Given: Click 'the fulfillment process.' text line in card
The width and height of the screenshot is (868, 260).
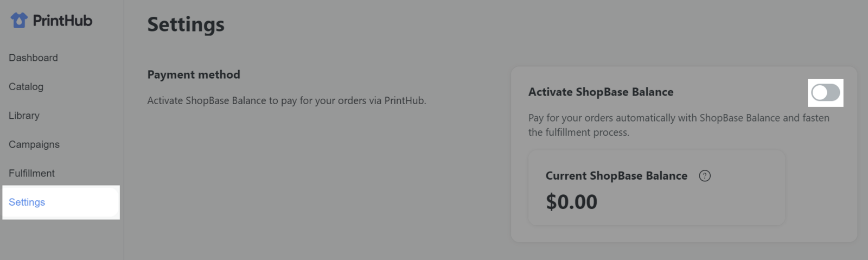Looking at the screenshot, I should [579, 132].
